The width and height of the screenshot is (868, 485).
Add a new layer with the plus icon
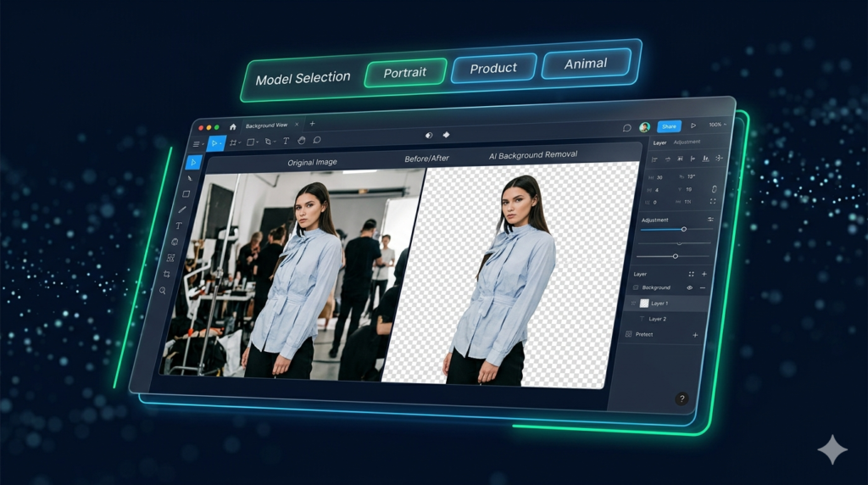click(x=704, y=274)
